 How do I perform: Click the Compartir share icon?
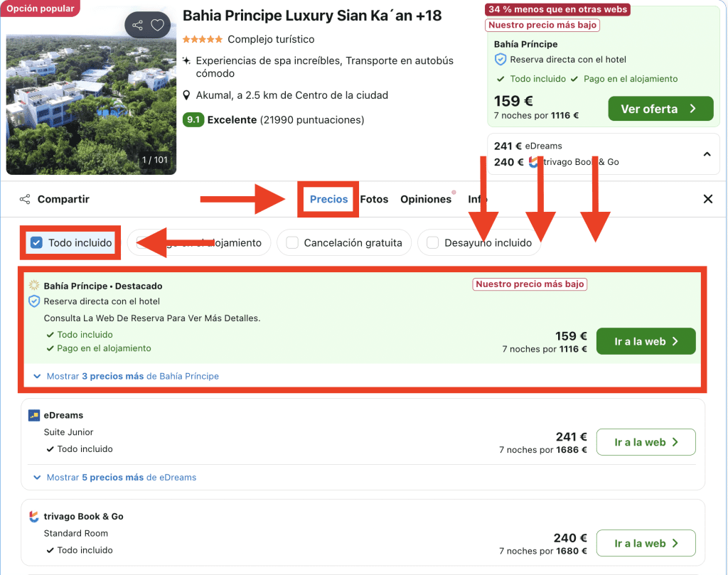click(x=26, y=200)
